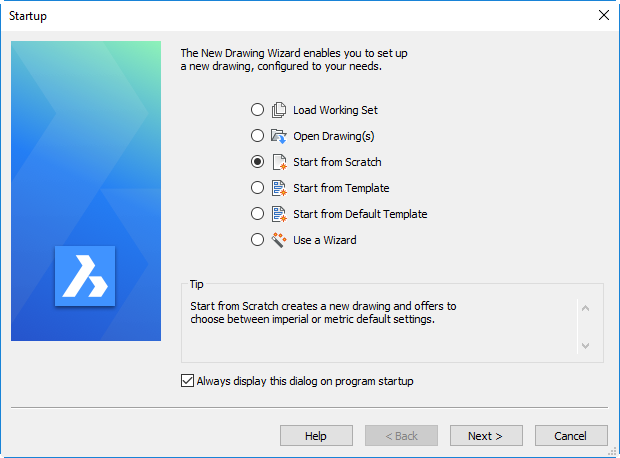Click the Open Drawing(s) folder icon
The height and width of the screenshot is (458, 620).
[x=279, y=136]
